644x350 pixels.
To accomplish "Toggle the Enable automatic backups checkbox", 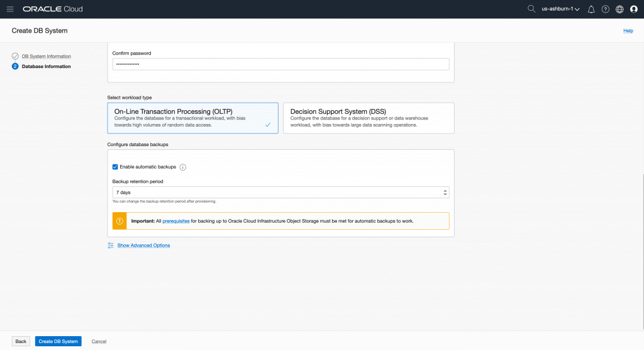I will coord(115,167).
